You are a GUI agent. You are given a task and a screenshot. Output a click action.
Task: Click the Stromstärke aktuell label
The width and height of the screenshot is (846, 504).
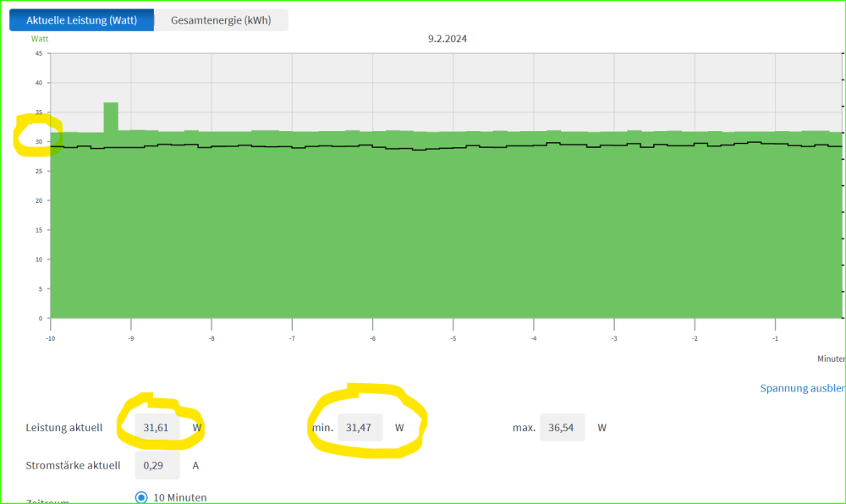(x=73, y=465)
